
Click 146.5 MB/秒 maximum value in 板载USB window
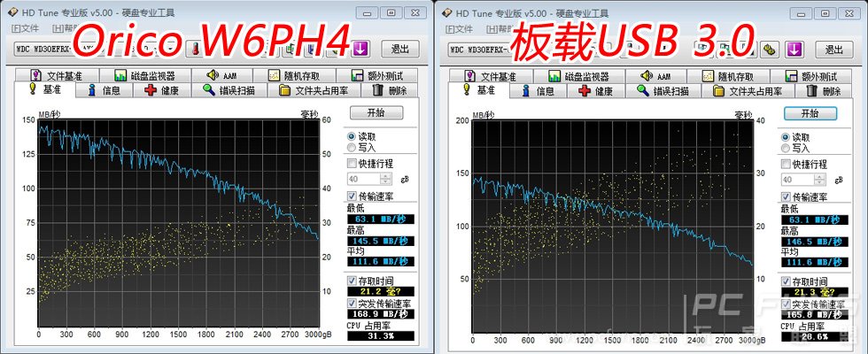point(814,241)
